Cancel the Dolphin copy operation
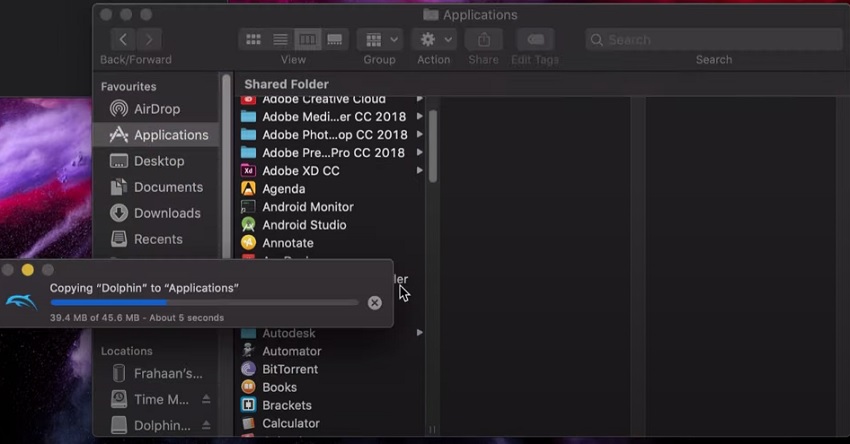Viewport: 850px width, 444px height. pyautogui.click(x=374, y=303)
